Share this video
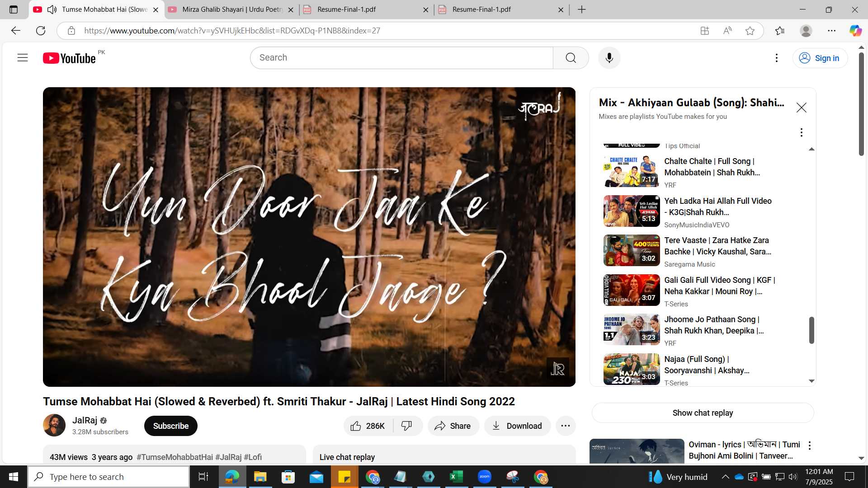The width and height of the screenshot is (868, 488). coord(453,426)
